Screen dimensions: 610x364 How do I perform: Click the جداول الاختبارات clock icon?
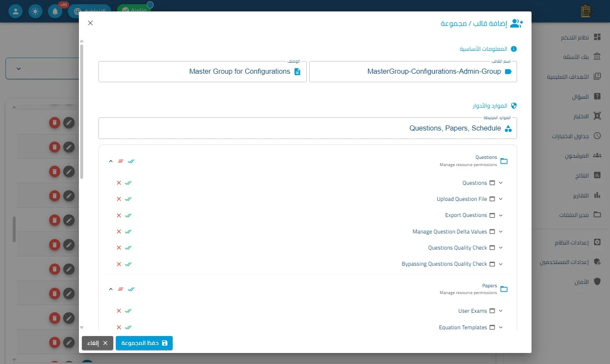597,136
